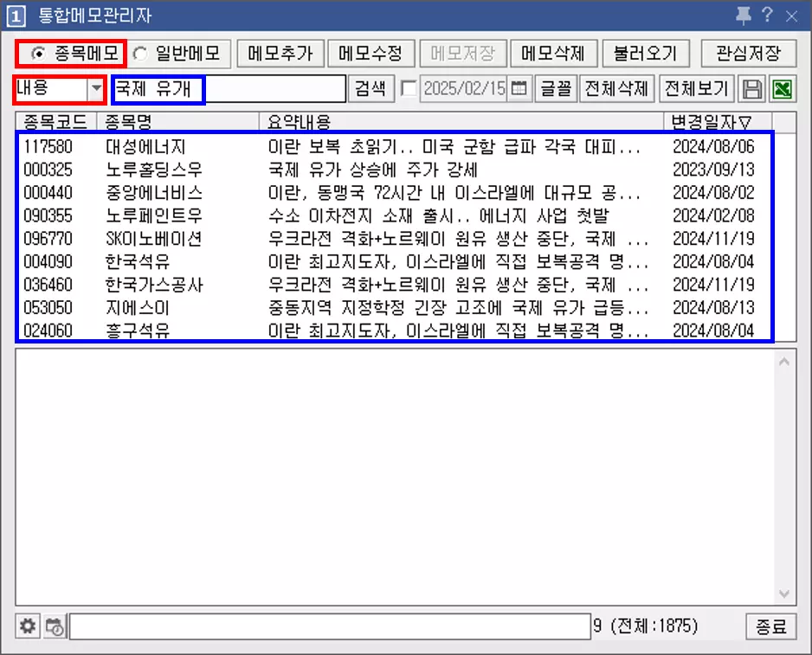Image resolution: width=812 pixels, height=655 pixels.
Task: Click stock code 000325
Action: tap(48, 170)
